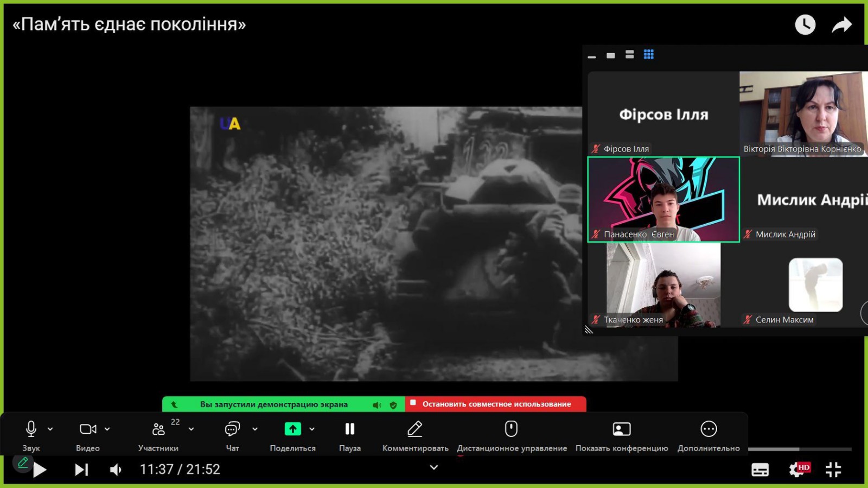
Task: Switch video panel to two-row thumbnail view
Action: 630,54
